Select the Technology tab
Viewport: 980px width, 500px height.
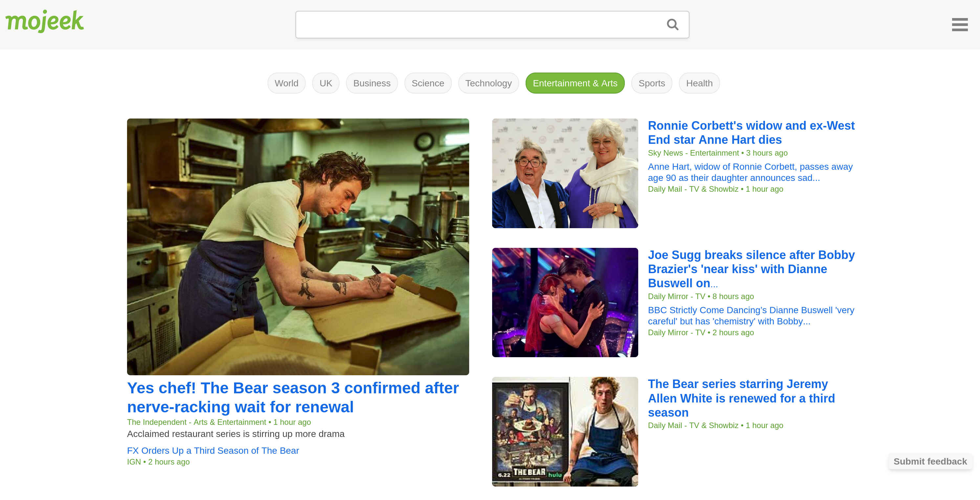click(488, 83)
